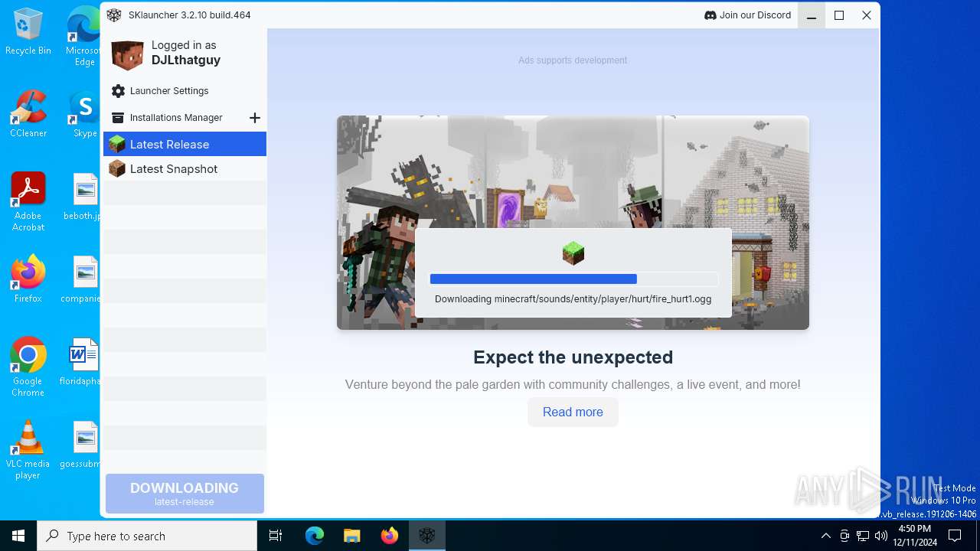Open CCleaner desktop shortcut
Viewport: 980px width, 551px height.
coord(28,114)
